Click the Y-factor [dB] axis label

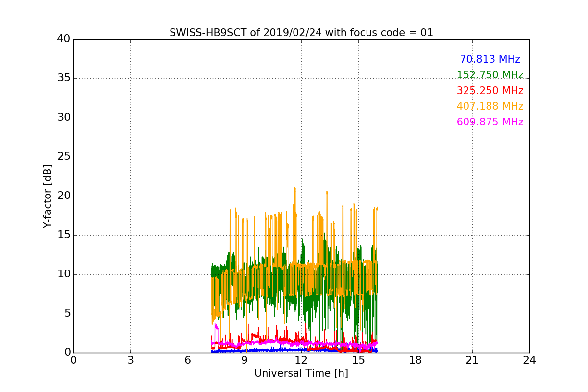(x=48, y=196)
